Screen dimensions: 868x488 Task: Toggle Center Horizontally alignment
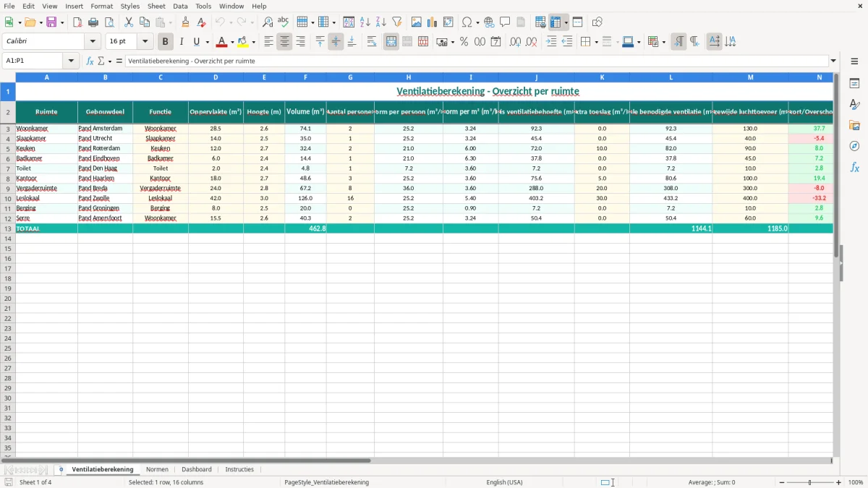[284, 42]
